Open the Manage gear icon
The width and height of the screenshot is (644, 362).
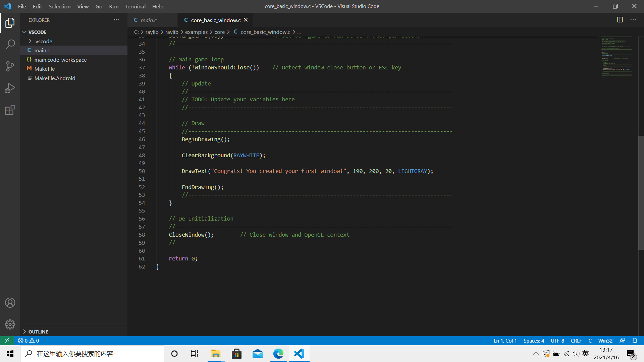pyautogui.click(x=10, y=324)
